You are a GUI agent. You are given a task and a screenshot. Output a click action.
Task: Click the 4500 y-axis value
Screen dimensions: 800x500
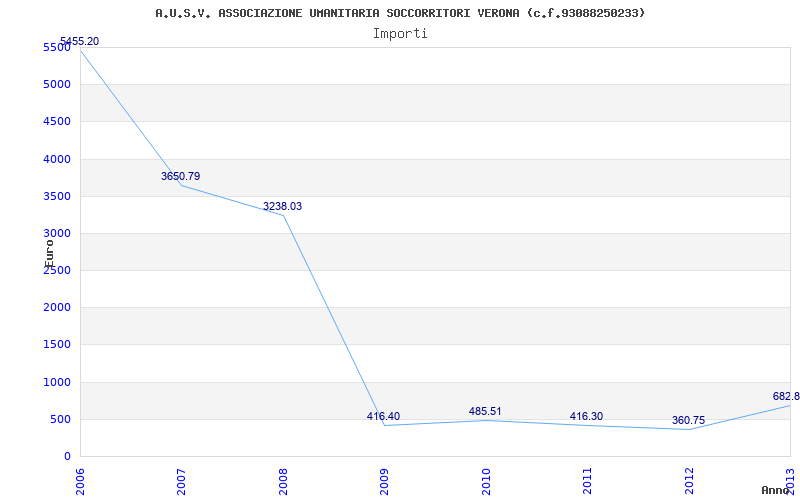(x=57, y=121)
